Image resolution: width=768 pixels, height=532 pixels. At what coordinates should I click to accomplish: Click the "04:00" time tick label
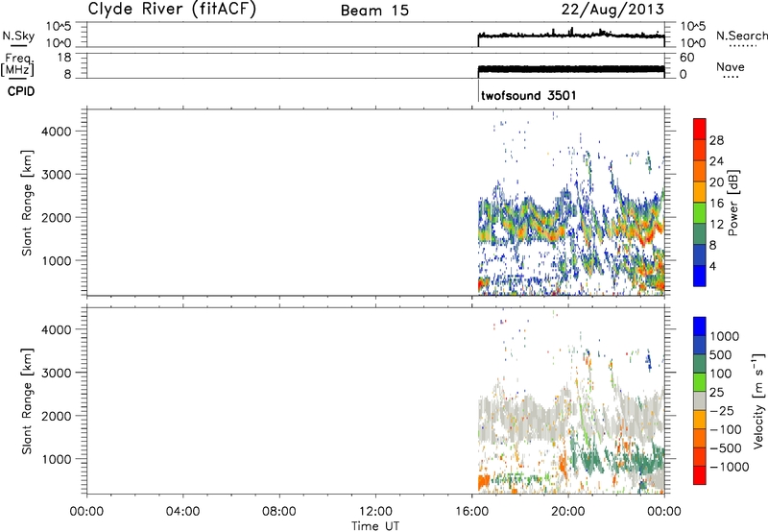coord(182,512)
